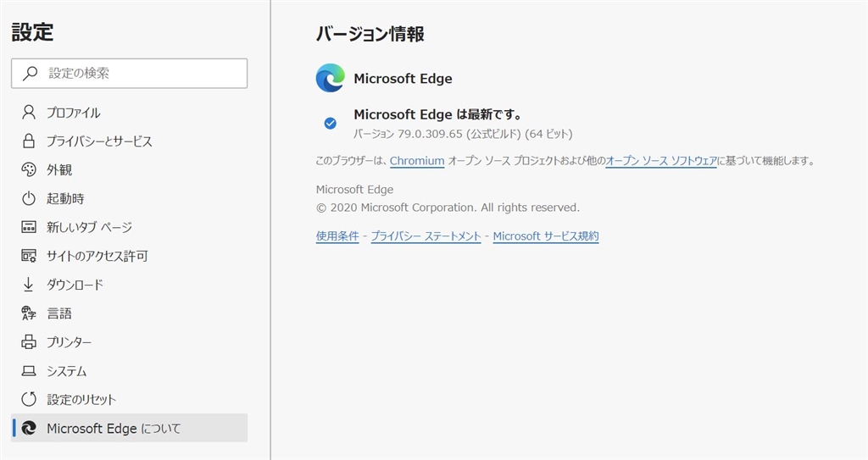Click the Languages (言語) icon
Image resolution: width=868 pixels, height=460 pixels.
(x=29, y=313)
